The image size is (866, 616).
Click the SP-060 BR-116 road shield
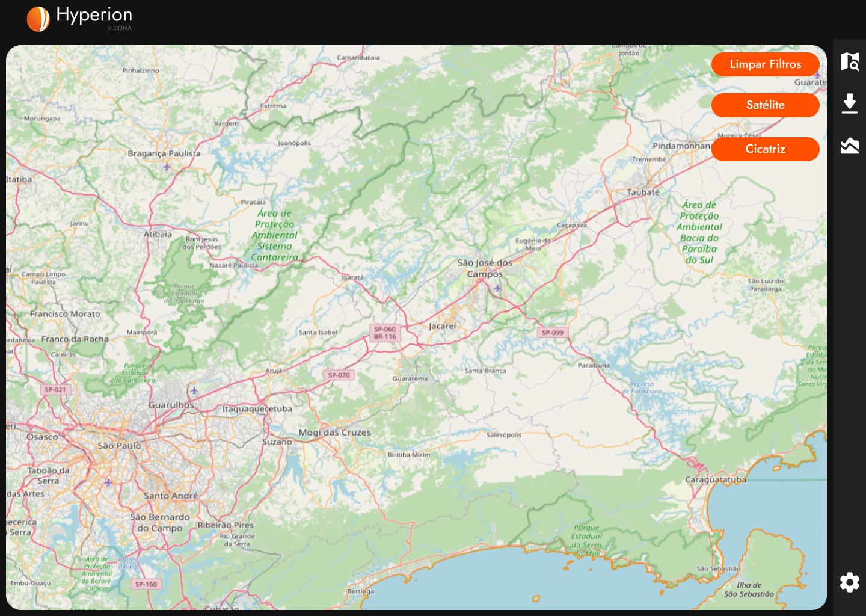tap(385, 333)
